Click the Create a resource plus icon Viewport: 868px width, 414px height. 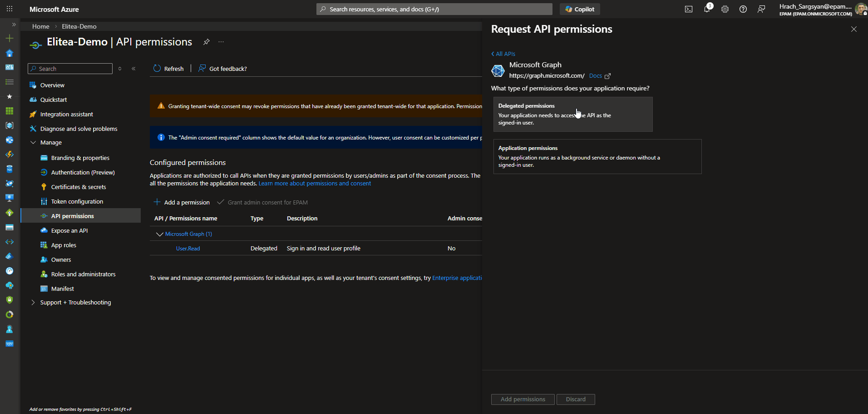tap(9, 38)
